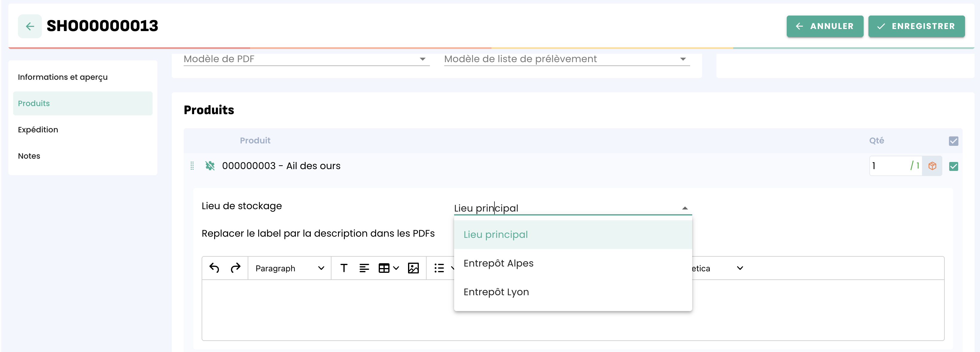Toggle the select-all checkbox in the header
The image size is (980, 352).
click(x=953, y=141)
